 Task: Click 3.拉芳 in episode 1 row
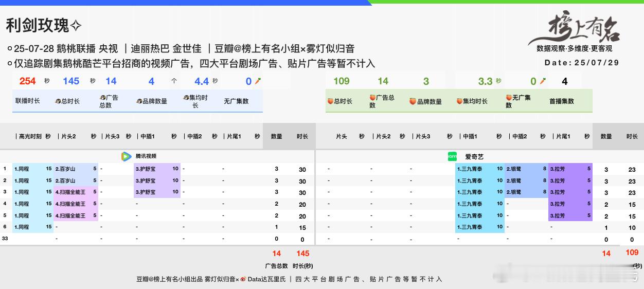pyautogui.click(x=558, y=169)
